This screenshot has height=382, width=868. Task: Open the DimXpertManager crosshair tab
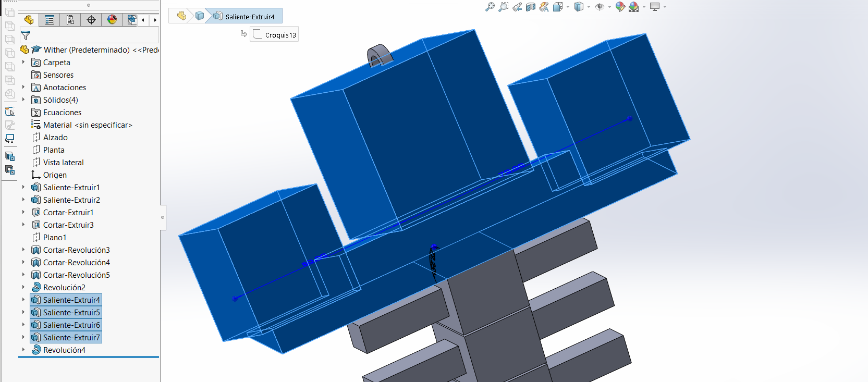click(x=91, y=20)
